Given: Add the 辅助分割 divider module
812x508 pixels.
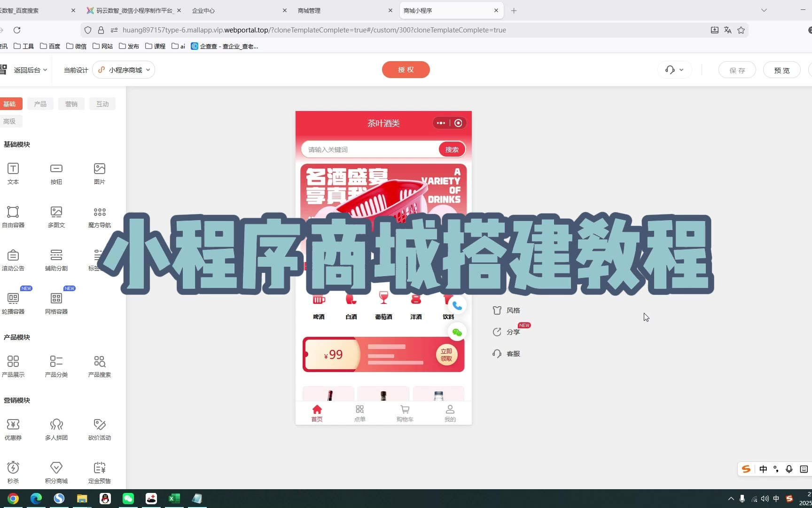Looking at the screenshot, I should click(x=56, y=260).
